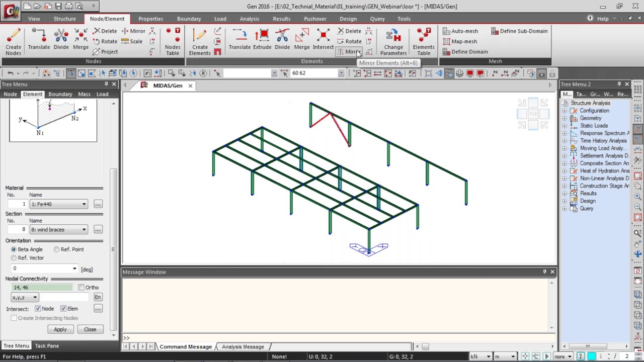Toggle the Intersect Elem checkbox
The height and width of the screenshot is (362, 644).
click(x=63, y=309)
